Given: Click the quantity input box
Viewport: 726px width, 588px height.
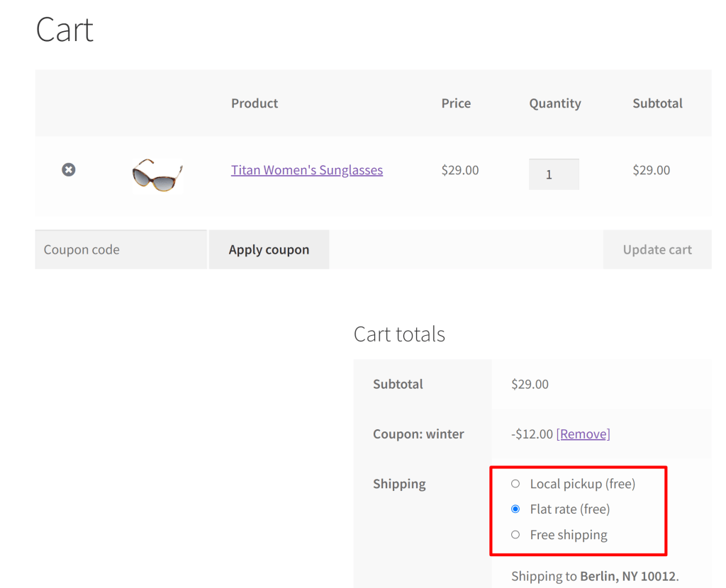Looking at the screenshot, I should pyautogui.click(x=554, y=174).
